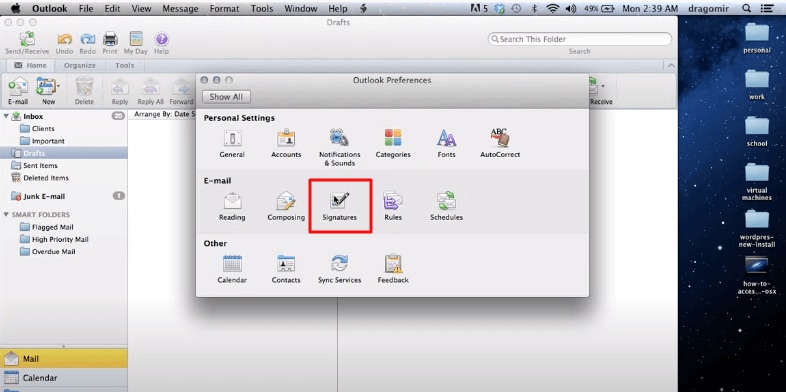Open the Sync Services icon

click(x=339, y=269)
